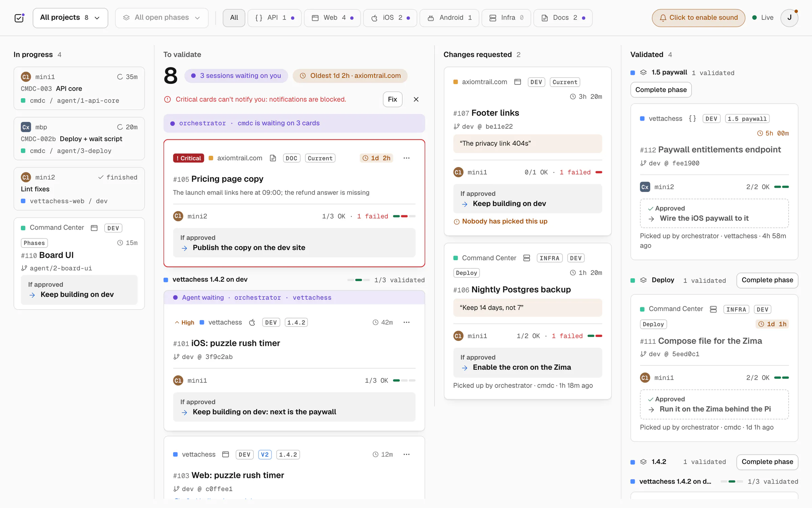
Task: Open more options on iOS puzzle rush timer card
Action: coord(406,322)
